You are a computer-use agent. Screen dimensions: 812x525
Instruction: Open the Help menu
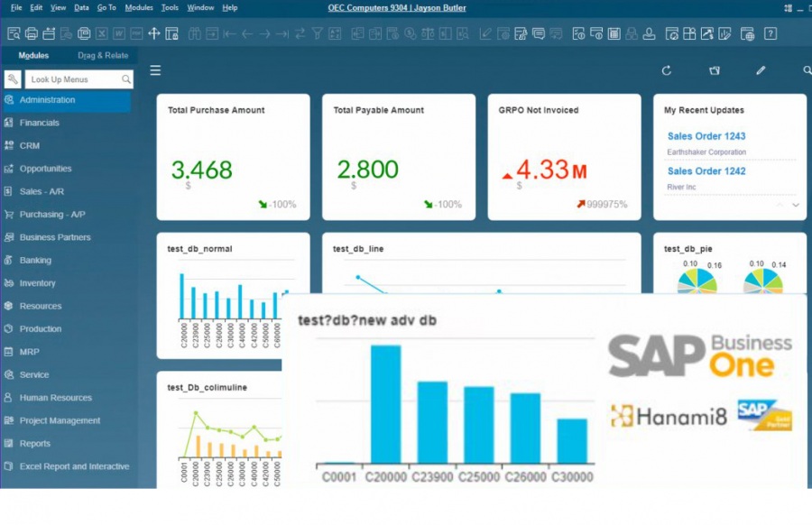pyautogui.click(x=230, y=8)
